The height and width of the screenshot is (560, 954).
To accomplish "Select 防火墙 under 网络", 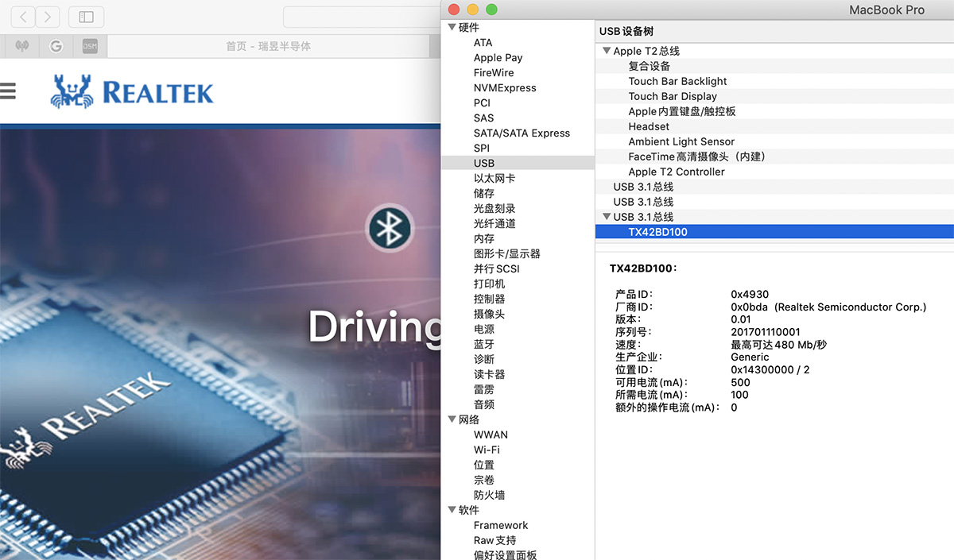I will pos(489,496).
